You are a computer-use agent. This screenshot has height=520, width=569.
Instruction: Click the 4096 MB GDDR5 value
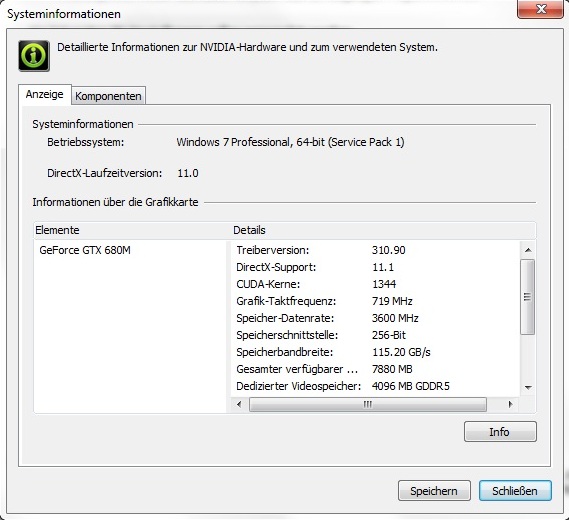(410, 386)
